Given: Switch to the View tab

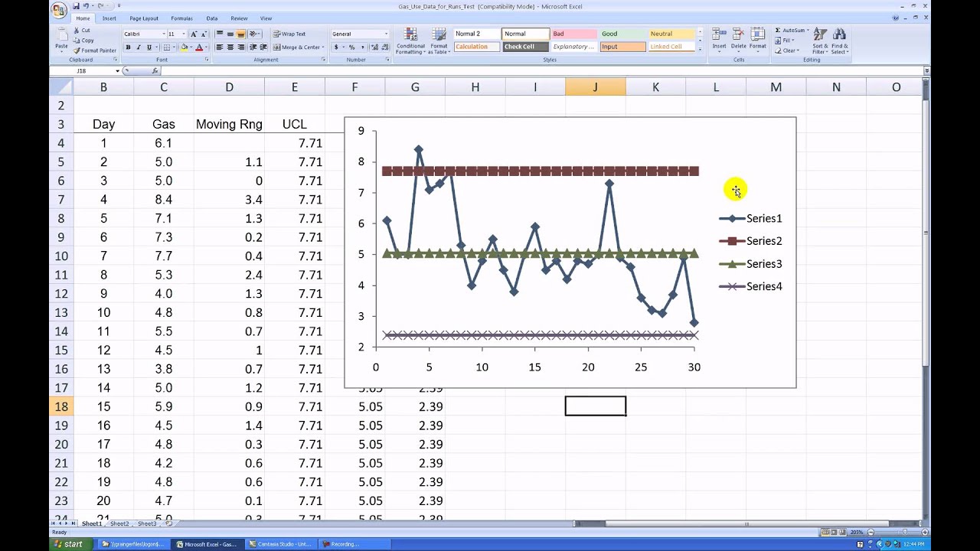Looking at the screenshot, I should click(266, 18).
